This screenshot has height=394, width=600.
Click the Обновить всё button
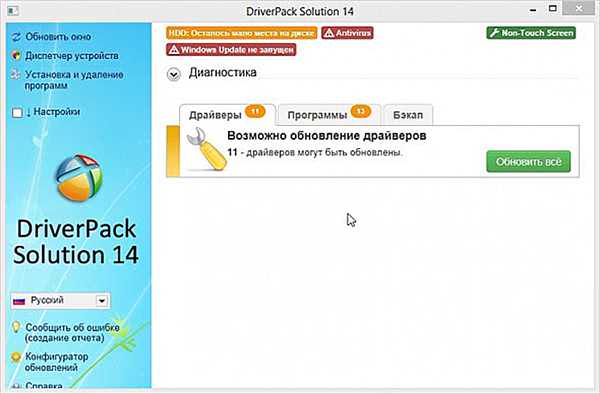pyautogui.click(x=528, y=162)
